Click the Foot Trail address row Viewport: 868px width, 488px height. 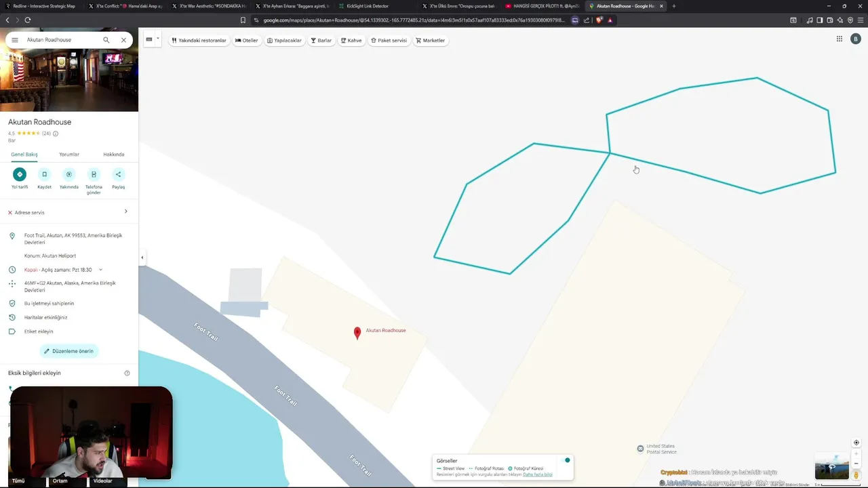click(69, 239)
